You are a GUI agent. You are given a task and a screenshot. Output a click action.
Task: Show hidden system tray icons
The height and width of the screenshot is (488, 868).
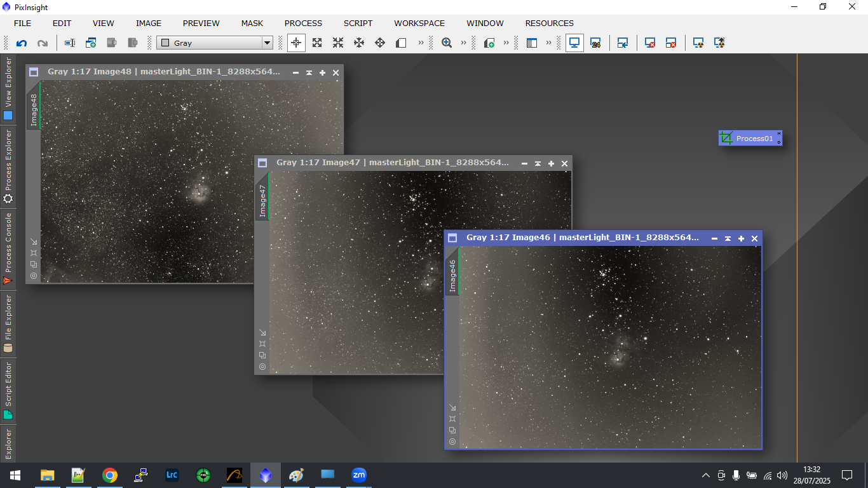coord(705,475)
